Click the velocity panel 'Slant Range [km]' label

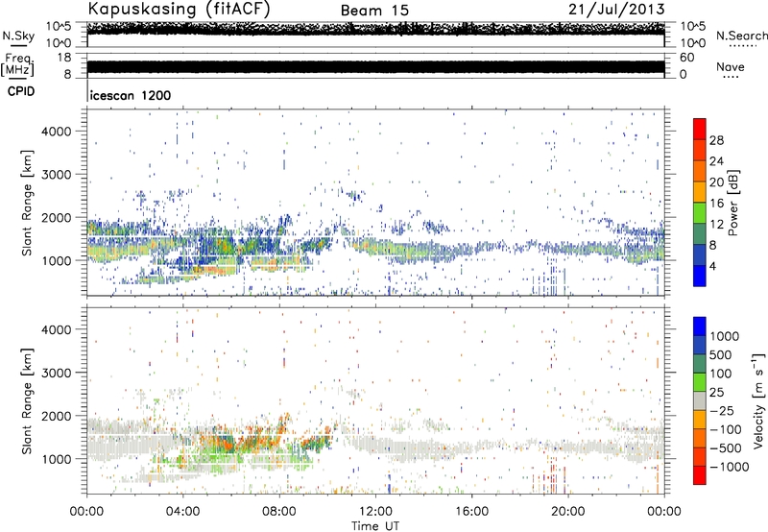click(27, 400)
